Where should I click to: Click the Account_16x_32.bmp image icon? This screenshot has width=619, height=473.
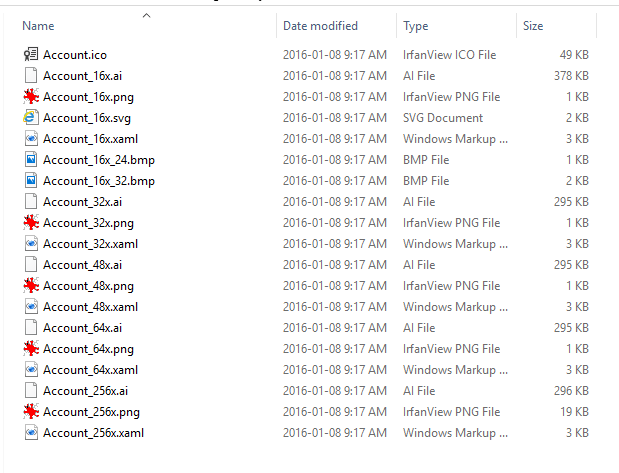31,180
